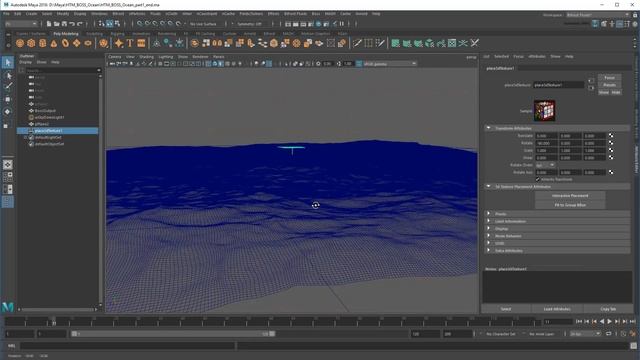Open the File menu
The width and height of the screenshot is (640, 360).
point(6,14)
